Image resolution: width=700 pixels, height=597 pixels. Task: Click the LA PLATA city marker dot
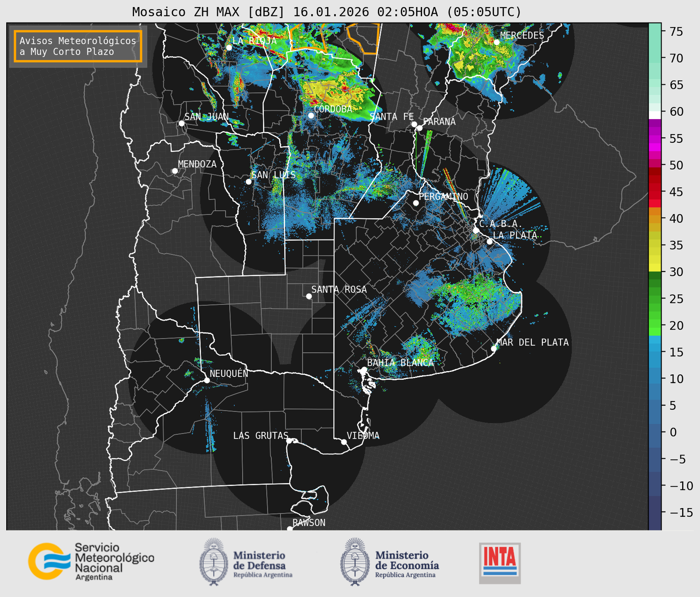tap(490, 242)
